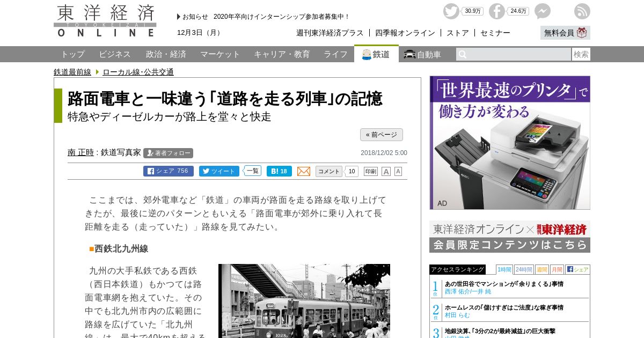
Task: Open the ライフ navigation tab
Action: [x=335, y=54]
